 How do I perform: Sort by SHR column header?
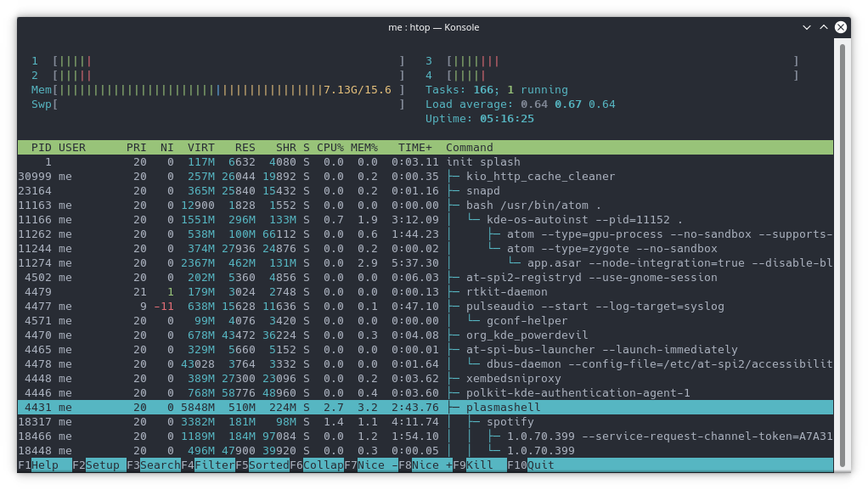tap(285, 147)
